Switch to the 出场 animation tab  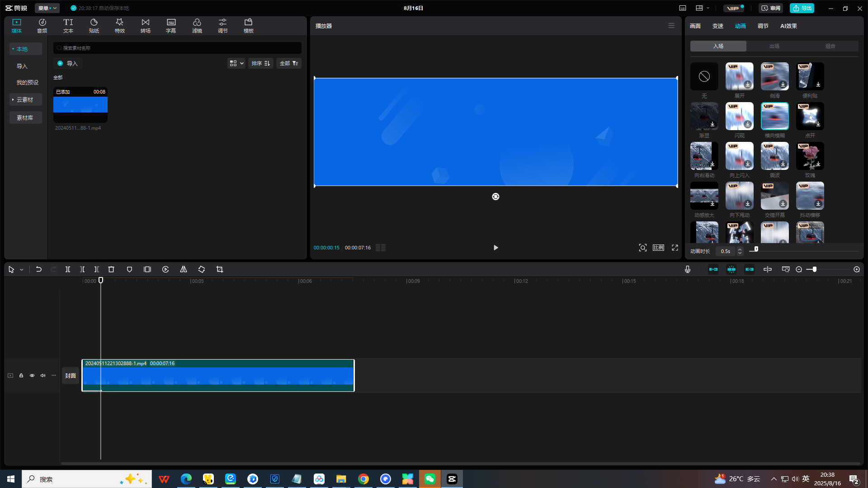tap(774, 46)
